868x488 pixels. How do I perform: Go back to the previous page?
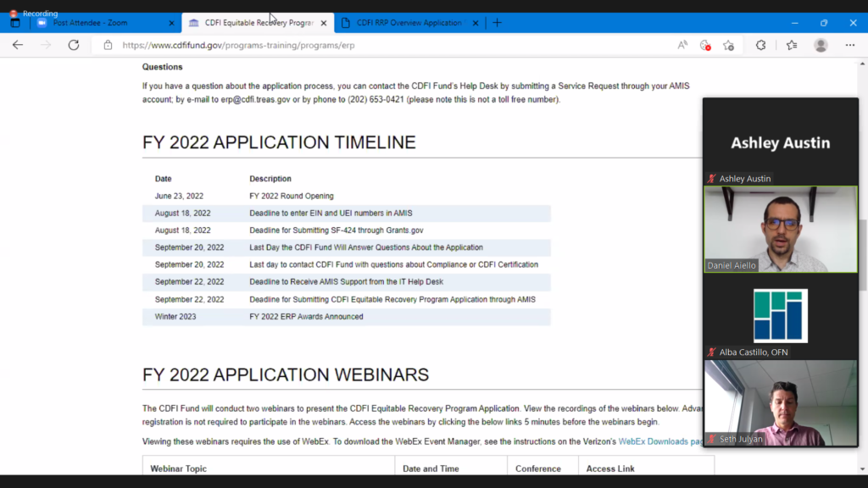(x=18, y=46)
